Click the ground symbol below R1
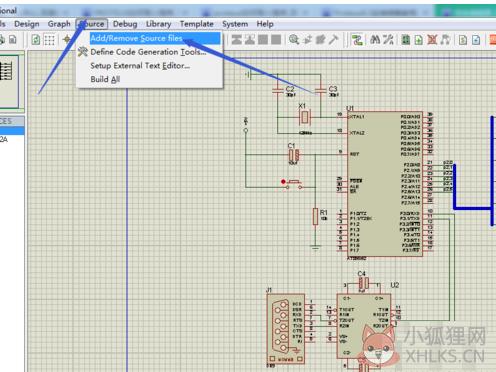The image size is (496, 372). tap(315, 247)
